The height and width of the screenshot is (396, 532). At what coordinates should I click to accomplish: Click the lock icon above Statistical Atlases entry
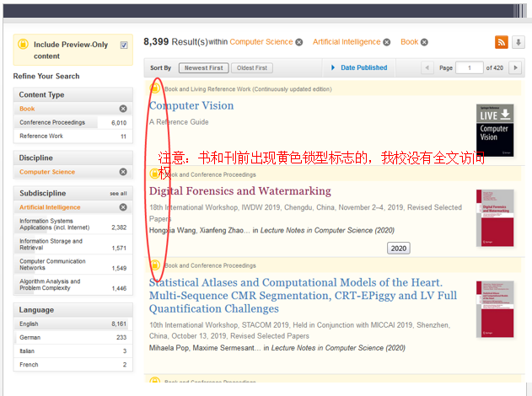(155, 265)
